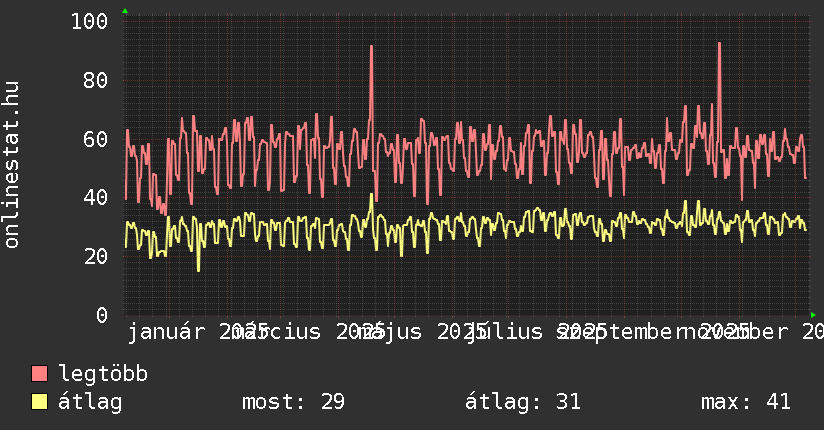Select the átlag legend label beside yellow swatch
Screen dimensions: 824x430
[x=90, y=402]
